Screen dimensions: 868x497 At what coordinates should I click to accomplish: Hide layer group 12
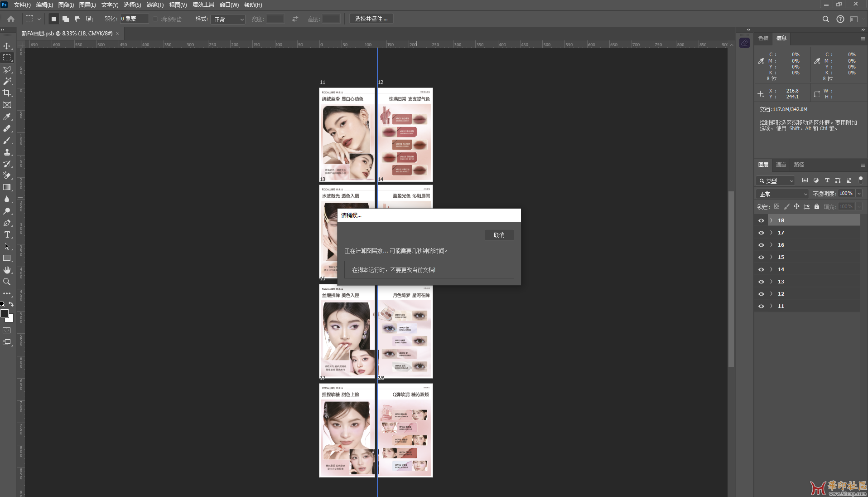tap(761, 294)
